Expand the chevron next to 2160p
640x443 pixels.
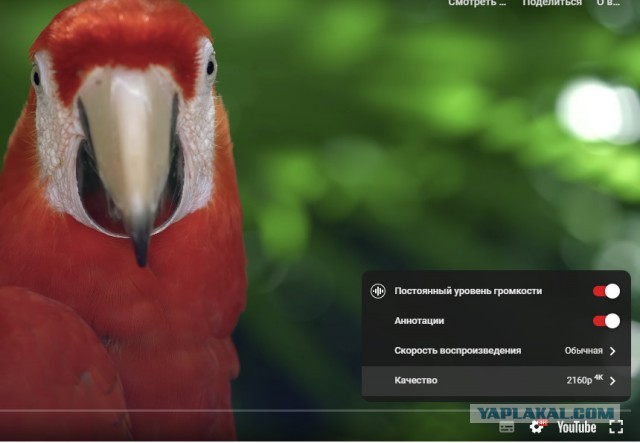click(x=612, y=381)
